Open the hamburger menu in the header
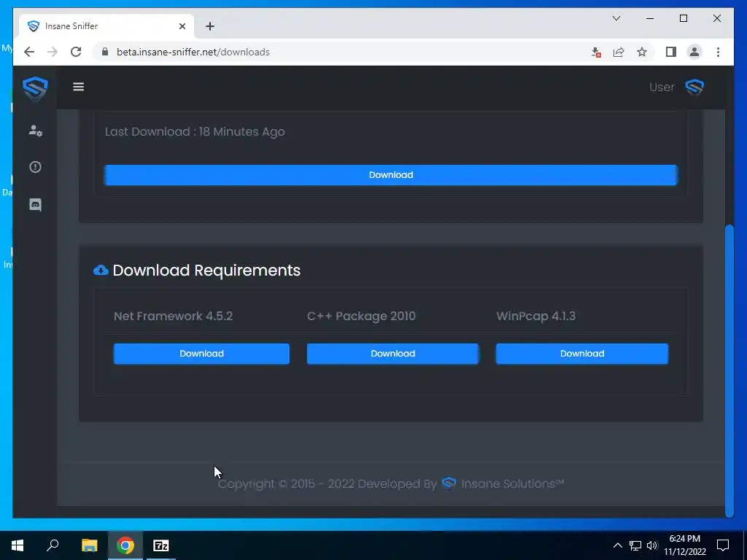The image size is (747, 560). (x=78, y=87)
